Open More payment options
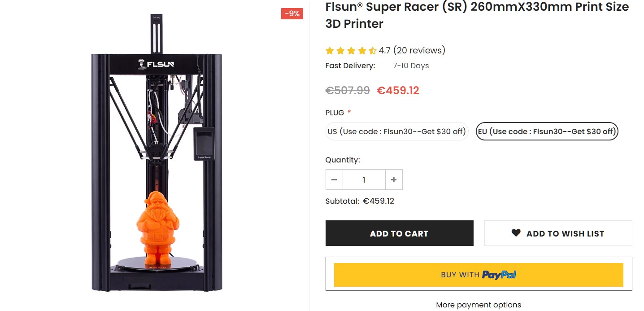 [x=479, y=304]
